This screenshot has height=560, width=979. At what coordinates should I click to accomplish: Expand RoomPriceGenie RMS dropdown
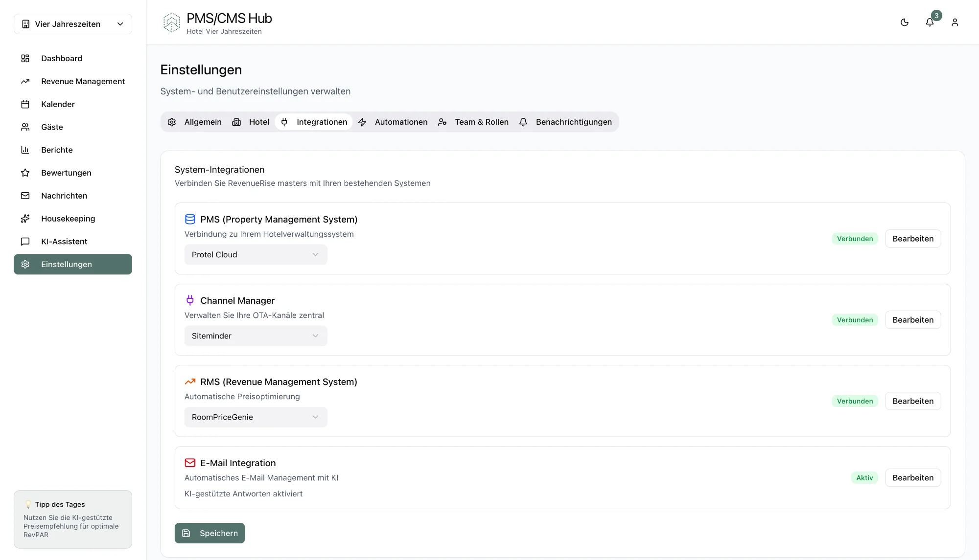click(x=256, y=417)
